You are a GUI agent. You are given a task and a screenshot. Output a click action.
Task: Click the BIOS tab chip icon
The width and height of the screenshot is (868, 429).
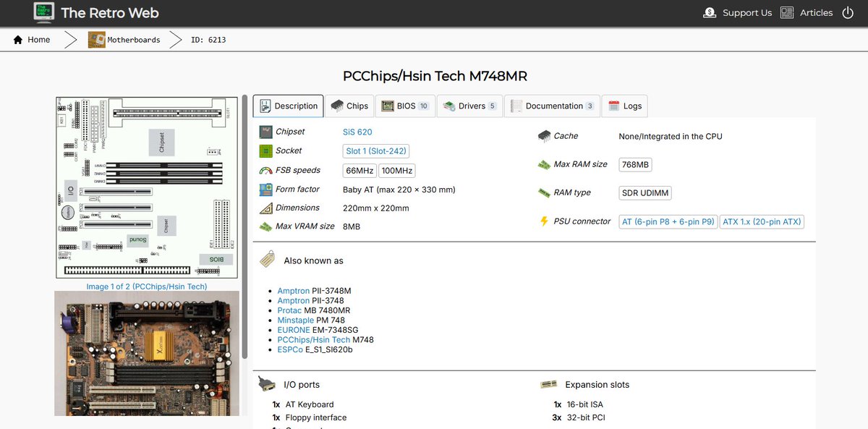coord(388,106)
